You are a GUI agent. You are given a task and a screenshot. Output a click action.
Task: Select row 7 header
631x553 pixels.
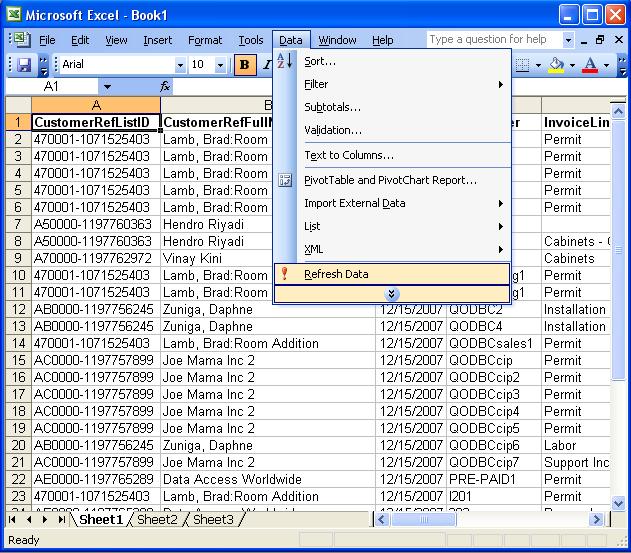pos(19,224)
